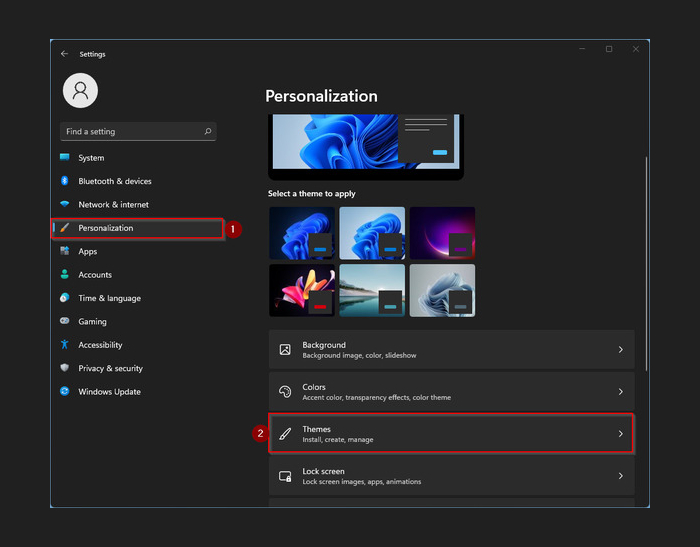Expand the Background settings chevron

pos(621,350)
